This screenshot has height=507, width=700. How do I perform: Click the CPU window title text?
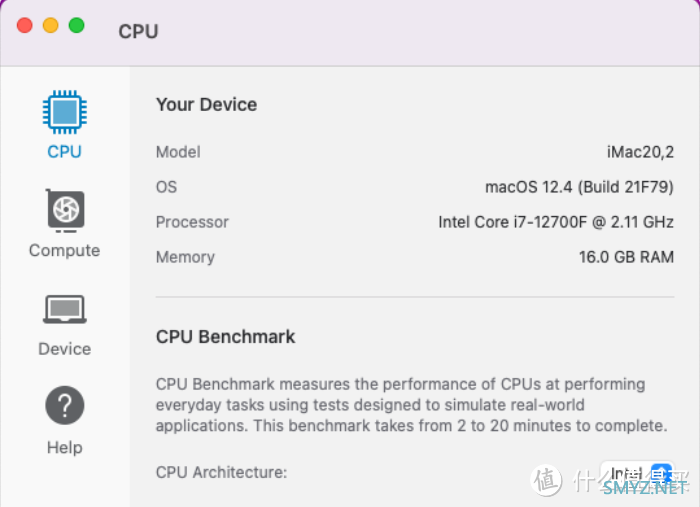coord(138,32)
